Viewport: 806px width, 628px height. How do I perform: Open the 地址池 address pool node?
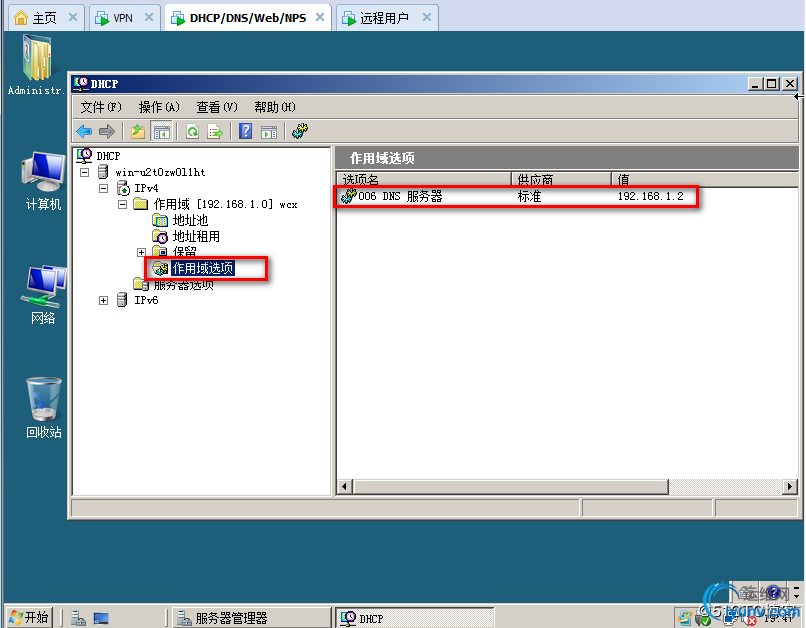coord(190,220)
